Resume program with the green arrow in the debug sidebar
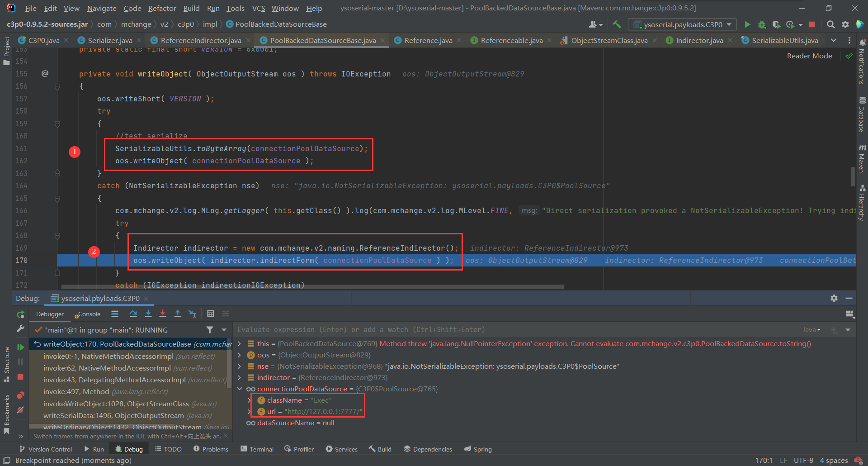The width and height of the screenshot is (868, 466). pyautogui.click(x=20, y=347)
